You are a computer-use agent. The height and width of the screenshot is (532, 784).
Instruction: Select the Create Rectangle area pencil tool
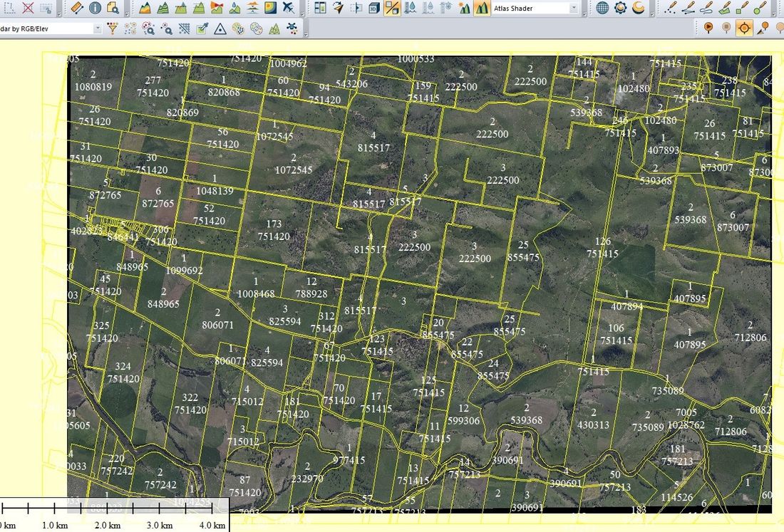pos(743,8)
